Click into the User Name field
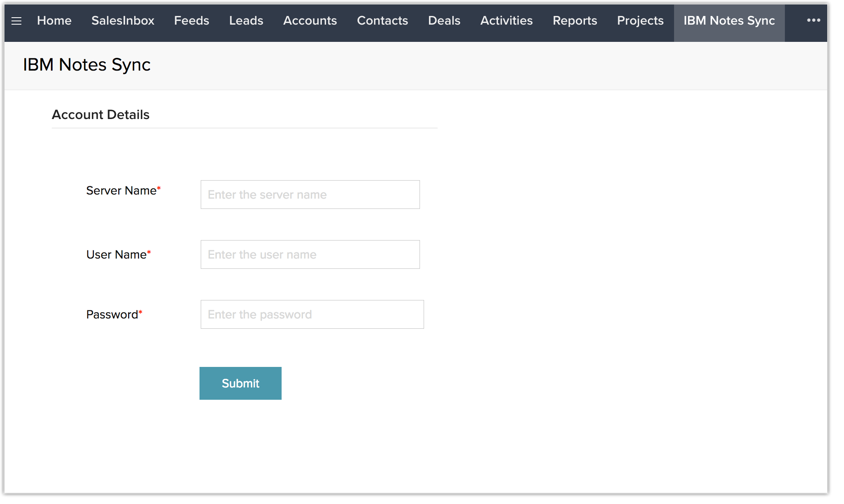The width and height of the screenshot is (844, 504). click(310, 254)
